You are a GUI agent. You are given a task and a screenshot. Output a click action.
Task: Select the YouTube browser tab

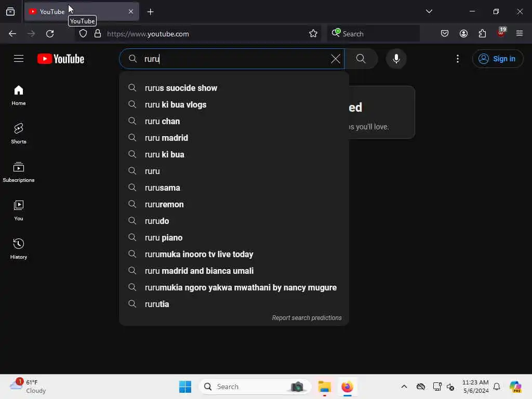[x=82, y=11]
